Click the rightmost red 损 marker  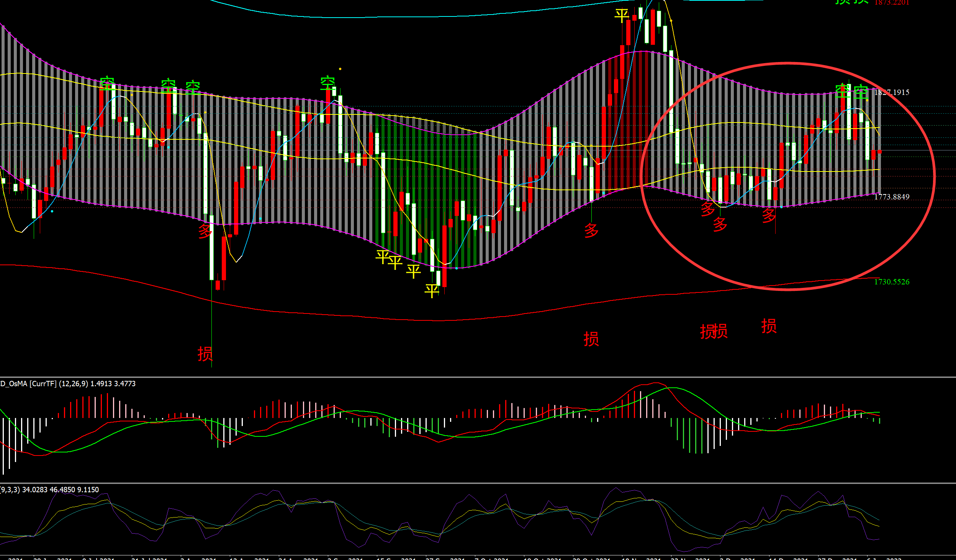[x=769, y=326]
